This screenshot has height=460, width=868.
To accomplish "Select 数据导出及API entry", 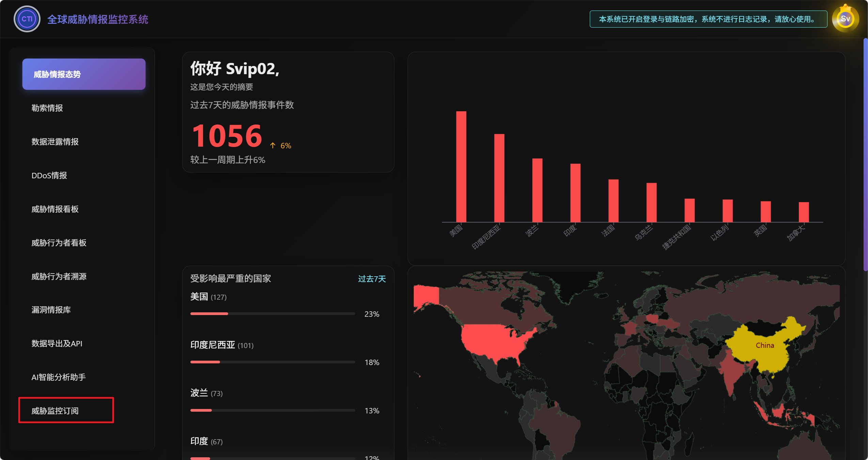I will pyautogui.click(x=57, y=343).
